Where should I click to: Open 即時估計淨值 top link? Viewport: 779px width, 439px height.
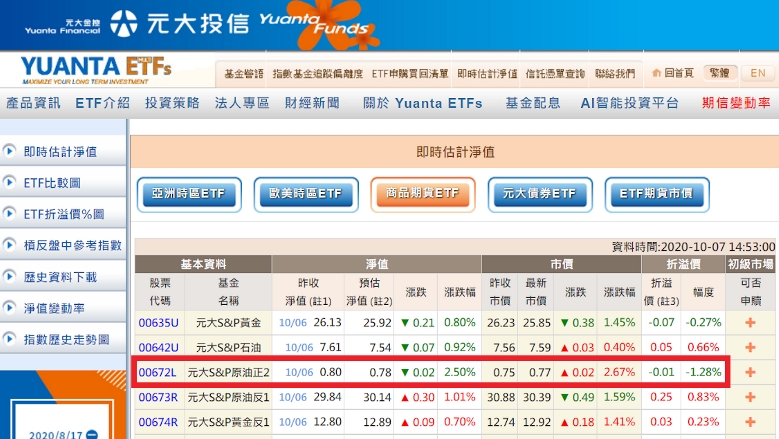487,73
